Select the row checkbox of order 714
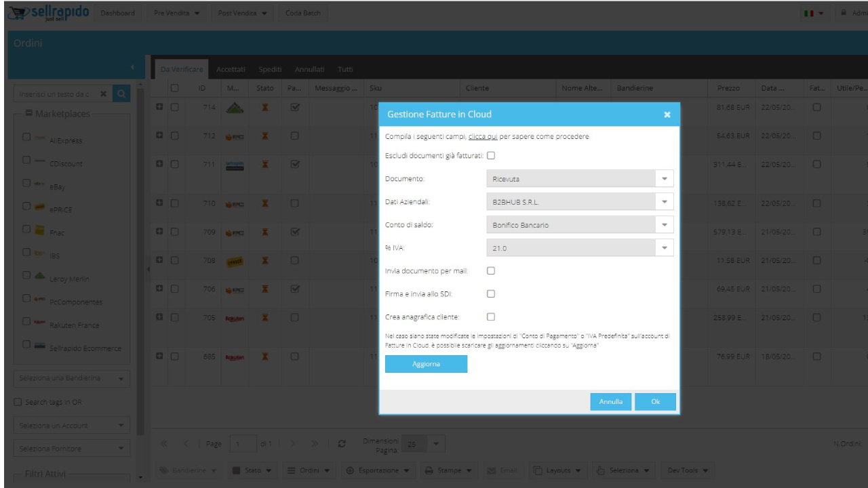This screenshot has height=488, width=868. click(x=174, y=106)
